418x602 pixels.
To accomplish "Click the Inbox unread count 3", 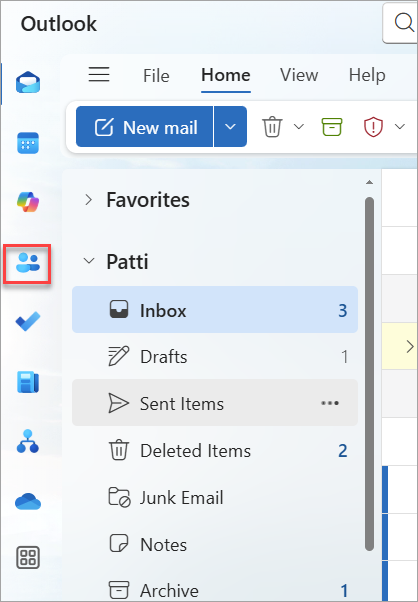I will 343,310.
